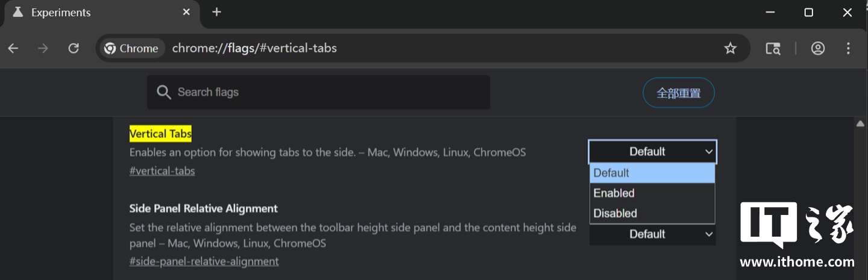Click the 全部重置 reset all button
The width and height of the screenshot is (868, 280).
click(x=678, y=93)
